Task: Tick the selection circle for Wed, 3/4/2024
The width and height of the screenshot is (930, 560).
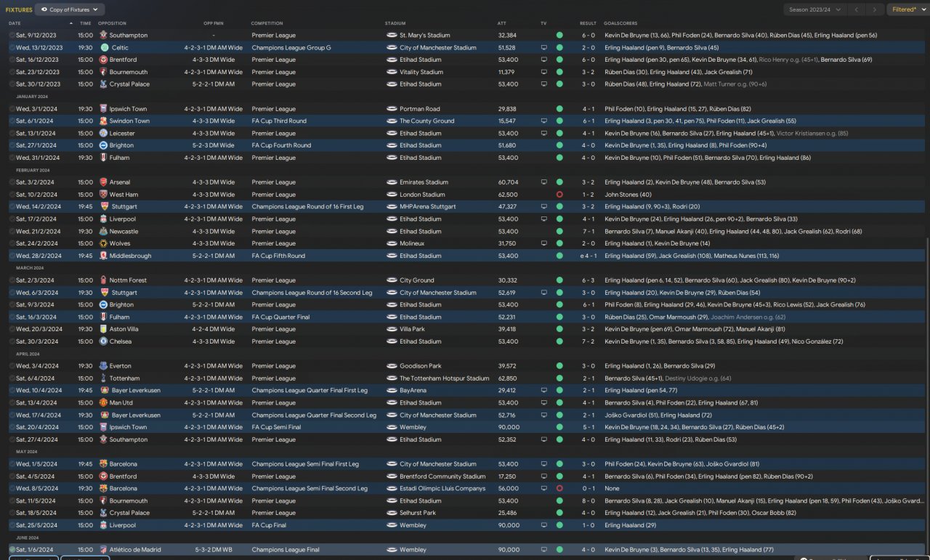Action: (12, 366)
